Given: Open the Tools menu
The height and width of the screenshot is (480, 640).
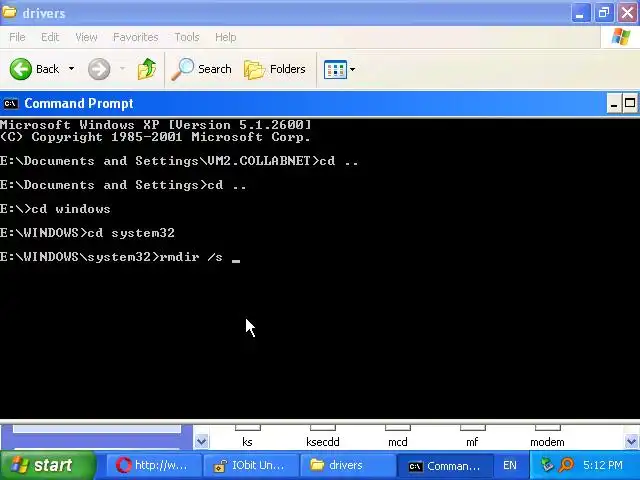Looking at the screenshot, I should [187, 37].
